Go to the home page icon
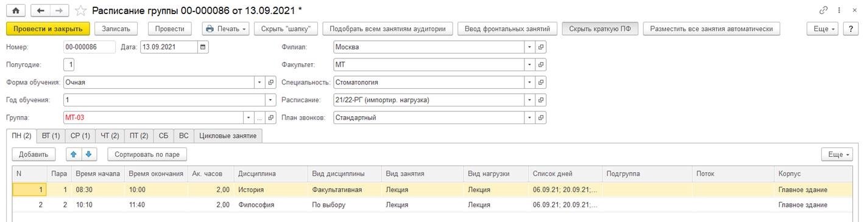Image resolution: width=868 pixels, height=222 pixels. click(x=15, y=10)
